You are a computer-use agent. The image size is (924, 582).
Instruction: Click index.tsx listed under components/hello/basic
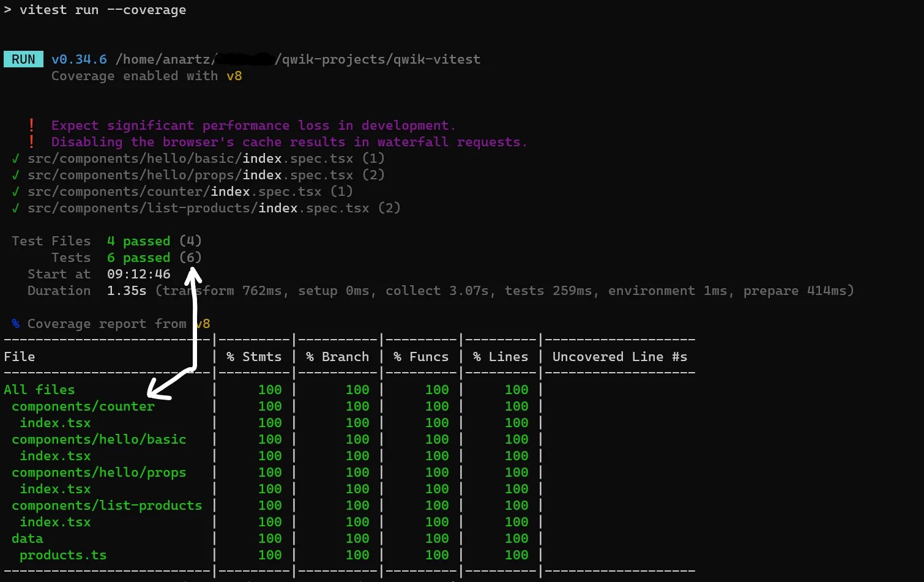[x=55, y=456]
